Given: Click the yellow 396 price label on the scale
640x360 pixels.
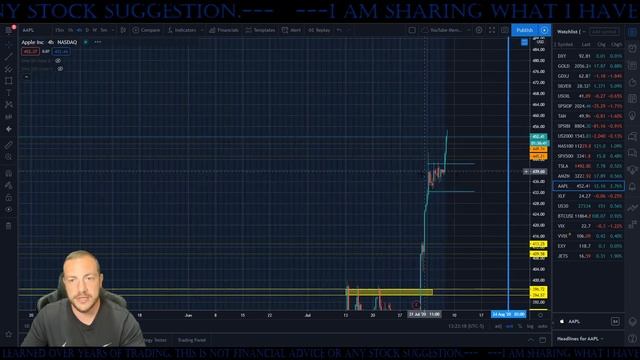Looking at the screenshot, I should pos(538,289).
